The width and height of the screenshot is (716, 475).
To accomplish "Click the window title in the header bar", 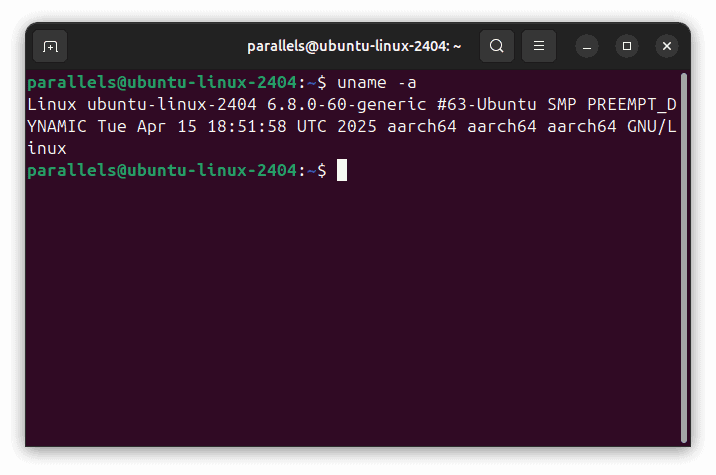I will [355, 46].
